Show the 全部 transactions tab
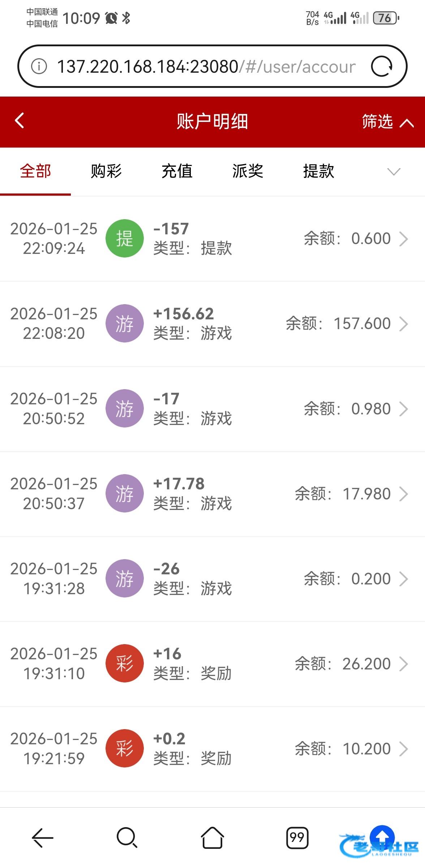The width and height of the screenshot is (425, 868). [35, 171]
